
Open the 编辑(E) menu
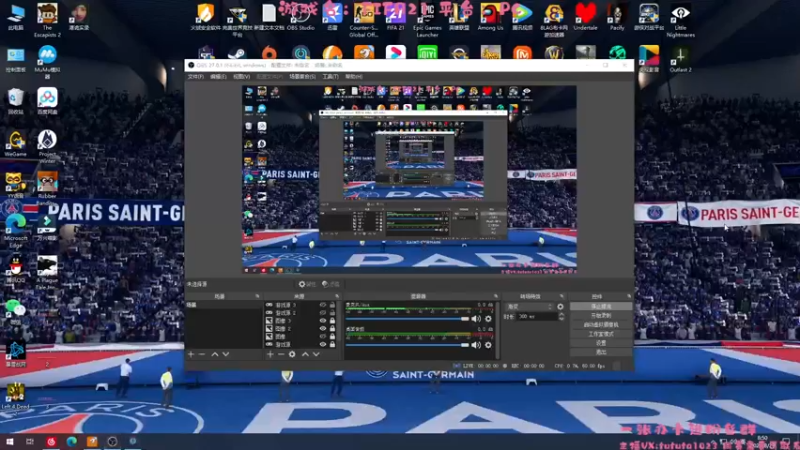pyautogui.click(x=218, y=77)
